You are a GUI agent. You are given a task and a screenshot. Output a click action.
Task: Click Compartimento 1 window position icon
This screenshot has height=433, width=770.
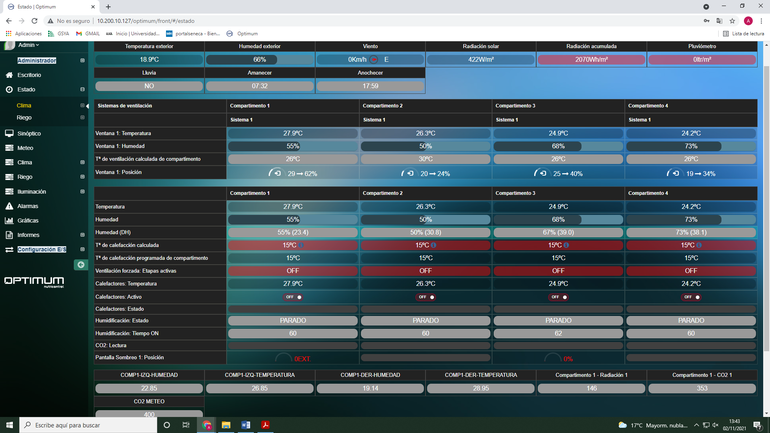tap(275, 173)
